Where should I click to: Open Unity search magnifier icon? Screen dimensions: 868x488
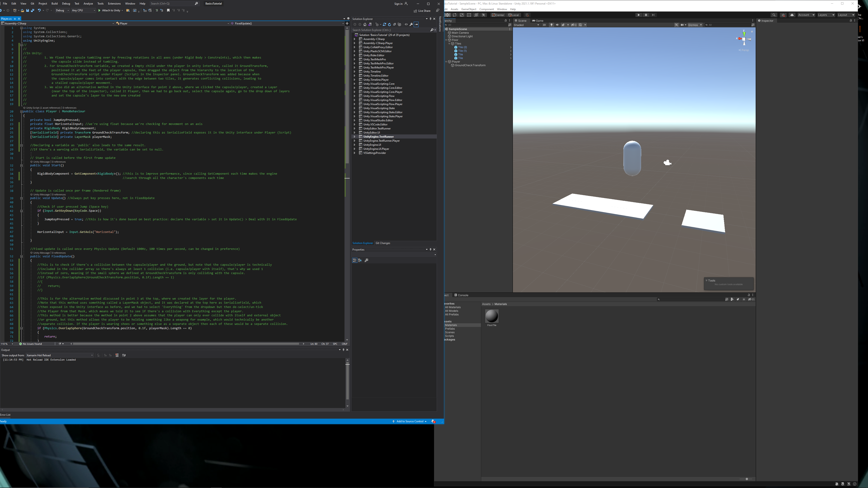coord(774,15)
